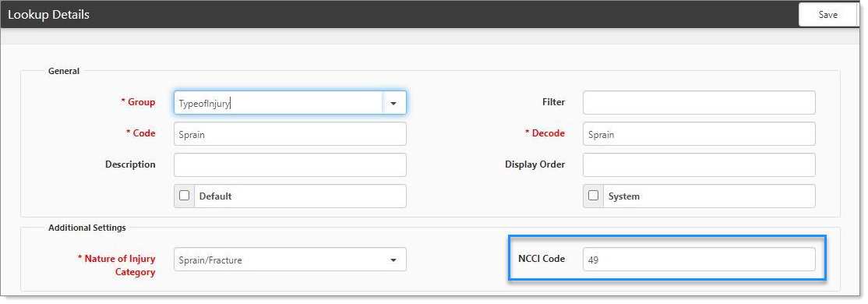Image resolution: width=868 pixels, height=304 pixels.
Task: Select the Decode field containing Sprain
Action: [x=699, y=134]
